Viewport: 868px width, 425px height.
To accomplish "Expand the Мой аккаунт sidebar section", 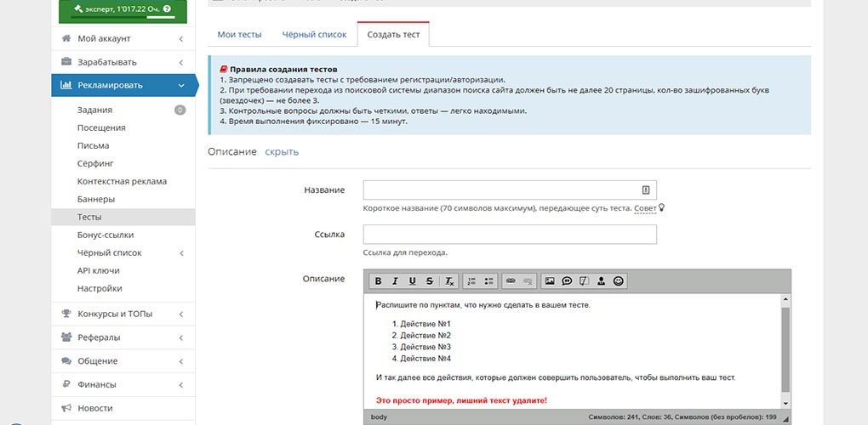I will (x=123, y=39).
